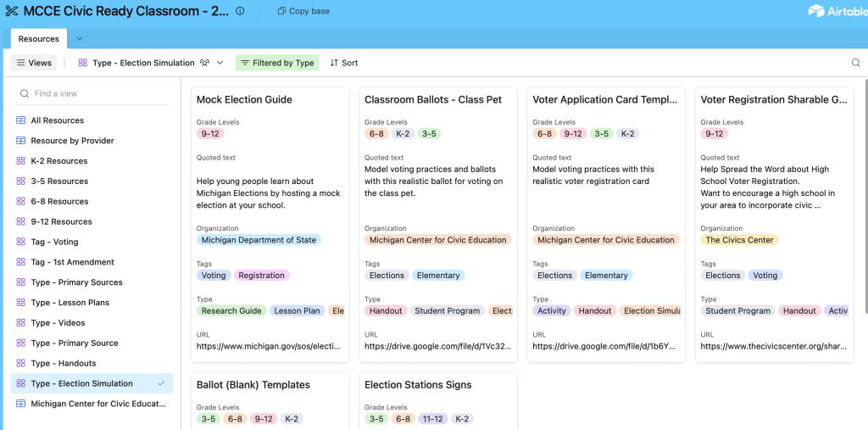
Task: Click gallery icon beside K-2 Resources view
Action: [21, 160]
